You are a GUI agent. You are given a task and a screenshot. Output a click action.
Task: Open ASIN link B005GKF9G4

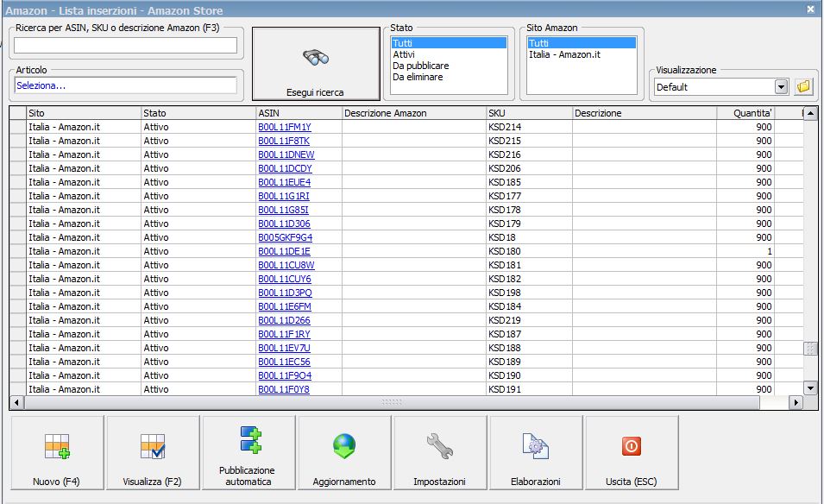285,237
